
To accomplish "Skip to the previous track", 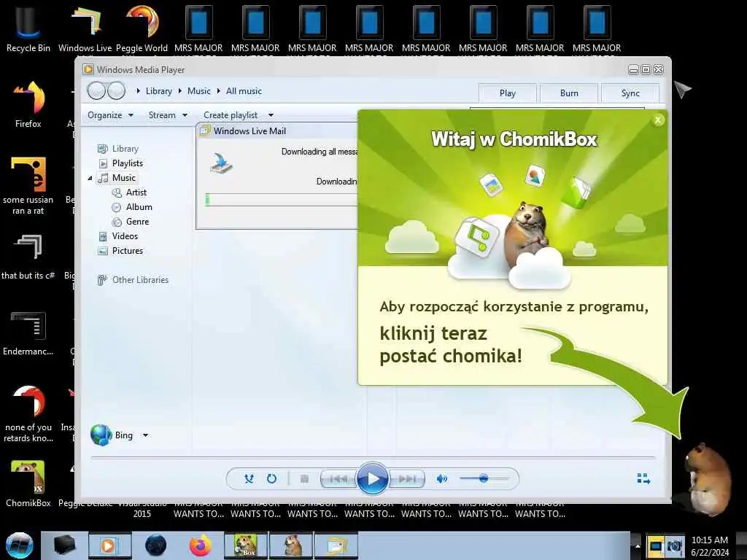I will 338,478.
